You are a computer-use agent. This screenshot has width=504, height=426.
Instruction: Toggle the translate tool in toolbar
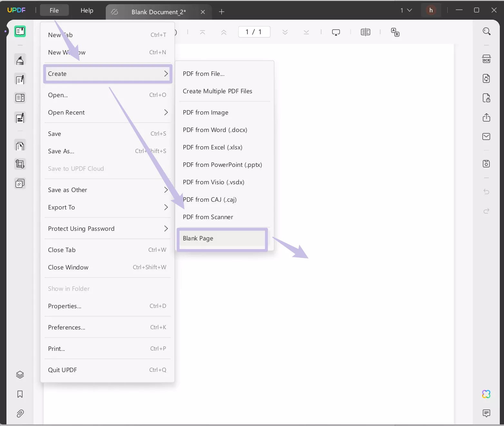pyautogui.click(x=395, y=32)
